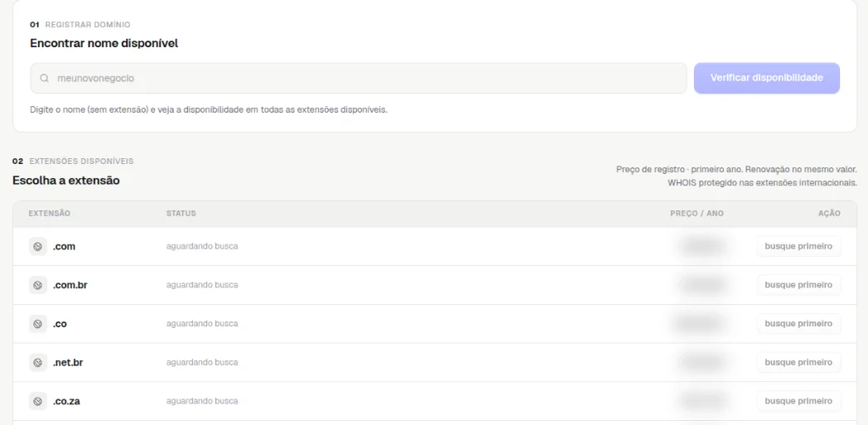Select the .com extension name
The image size is (868, 425).
[x=65, y=247]
